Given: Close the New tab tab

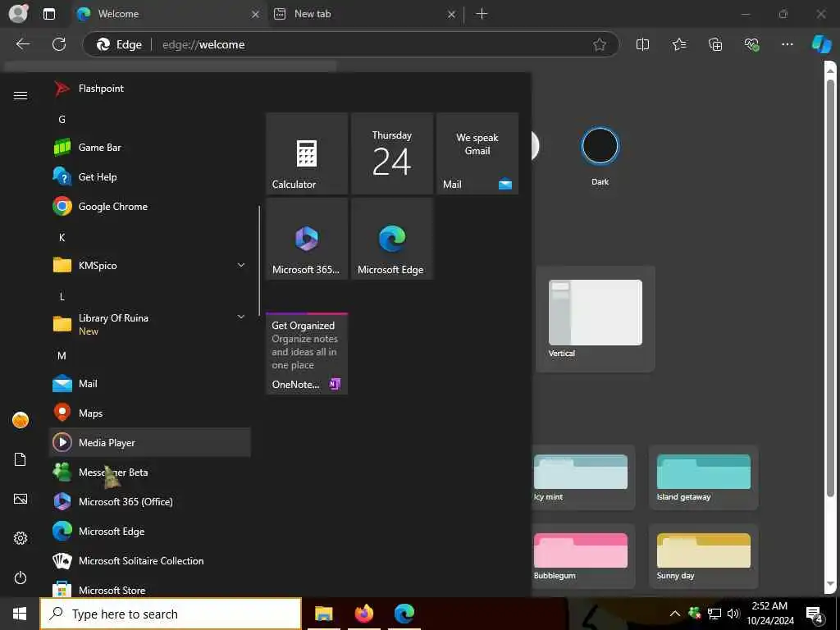Looking at the screenshot, I should coord(452,15).
